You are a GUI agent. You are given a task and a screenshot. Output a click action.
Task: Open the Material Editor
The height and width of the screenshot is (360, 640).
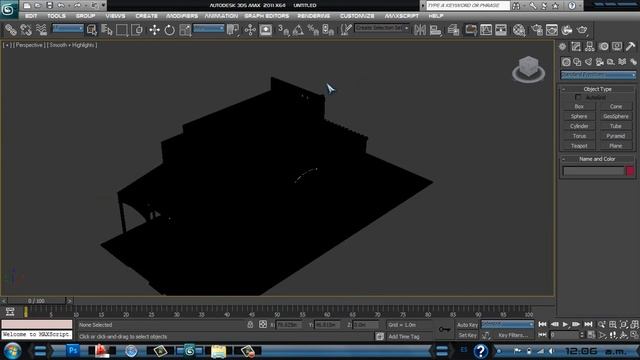tap(519, 30)
